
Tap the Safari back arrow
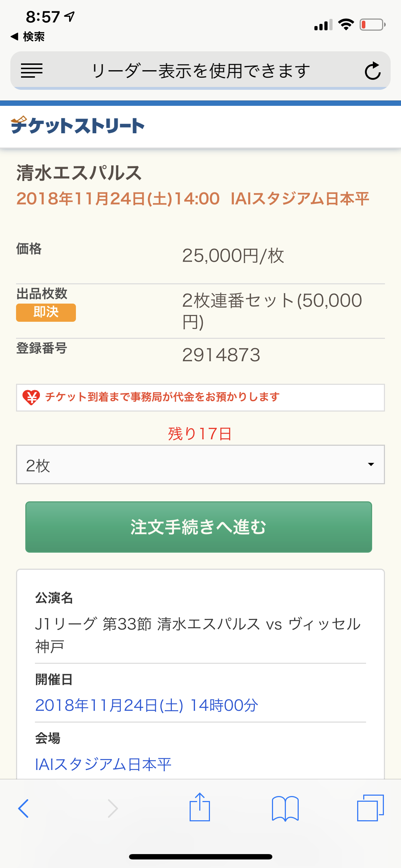(24, 808)
